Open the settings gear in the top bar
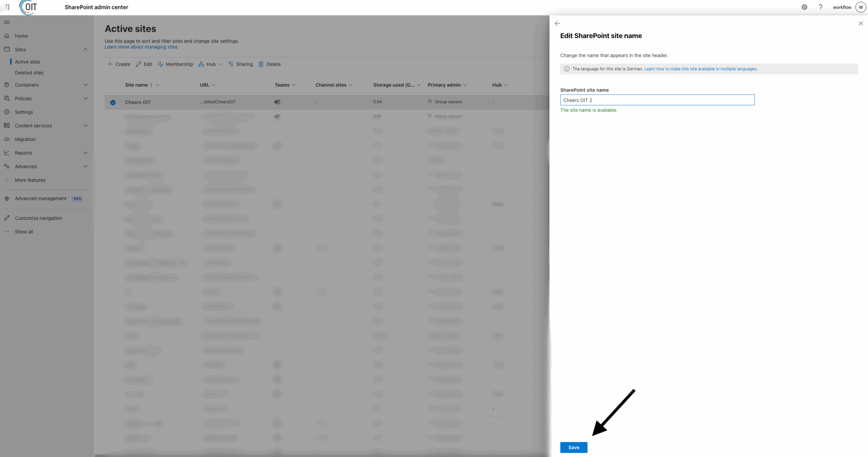 804,7
